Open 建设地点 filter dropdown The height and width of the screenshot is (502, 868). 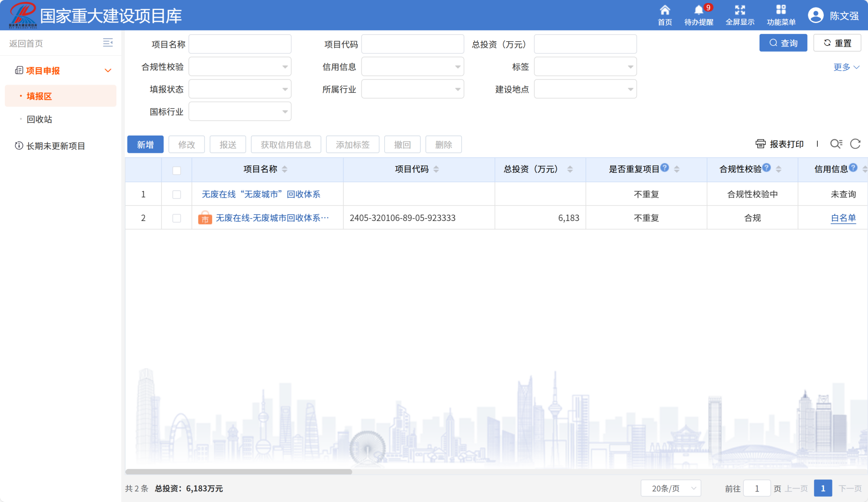[x=585, y=89]
